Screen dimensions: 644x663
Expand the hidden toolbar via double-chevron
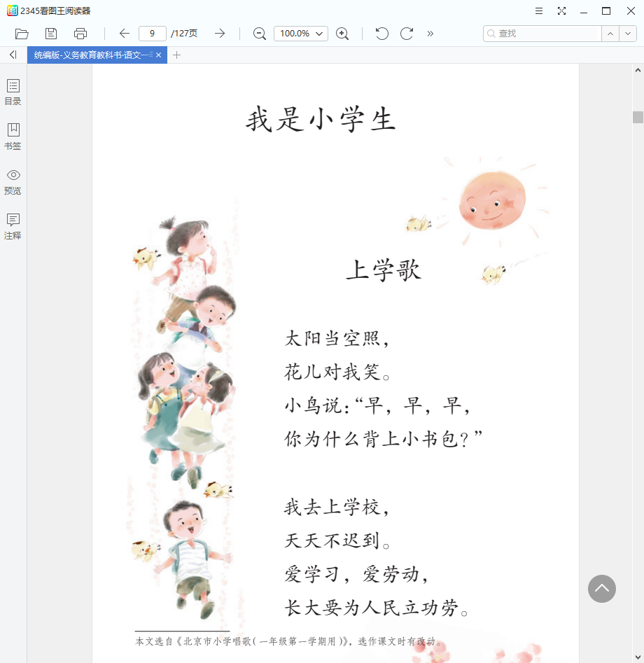[430, 33]
